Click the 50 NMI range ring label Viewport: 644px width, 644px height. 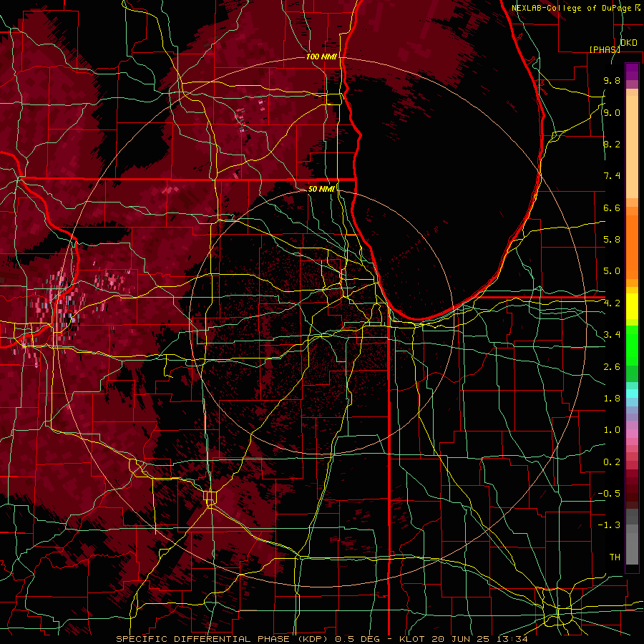(x=321, y=189)
